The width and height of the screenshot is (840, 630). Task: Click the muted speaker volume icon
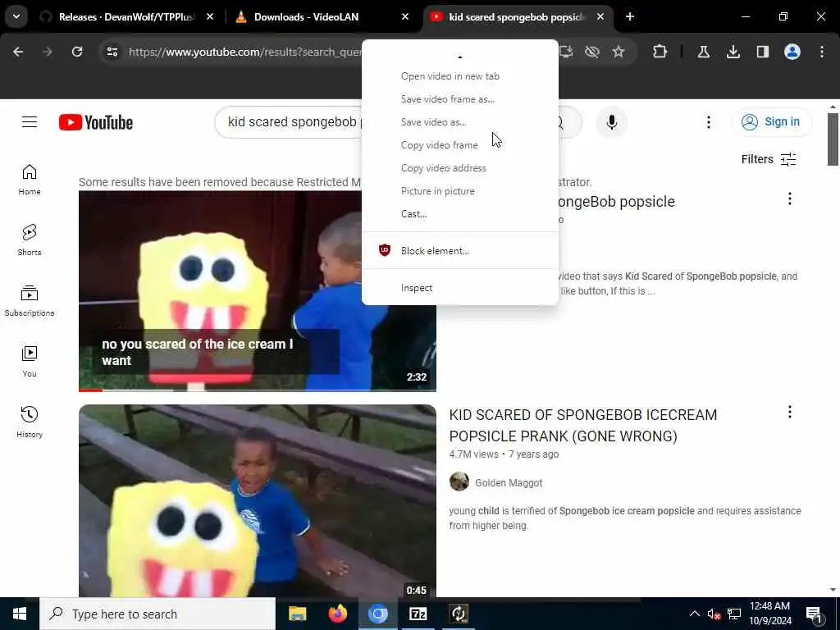tap(714, 614)
